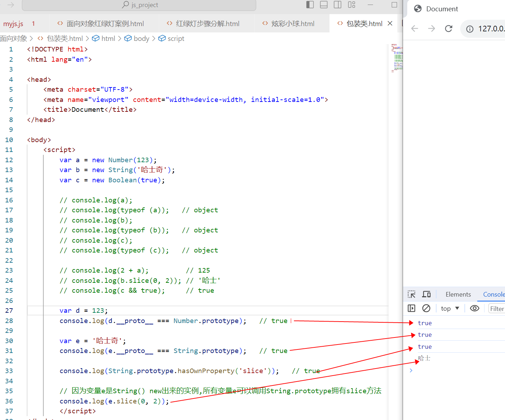Click the html file icon on 炫彩小球 tab

tap(265, 23)
